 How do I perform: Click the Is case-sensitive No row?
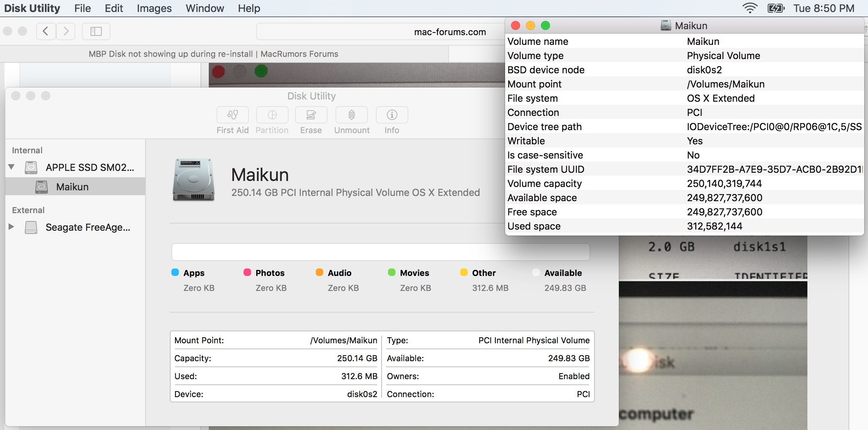pos(685,155)
